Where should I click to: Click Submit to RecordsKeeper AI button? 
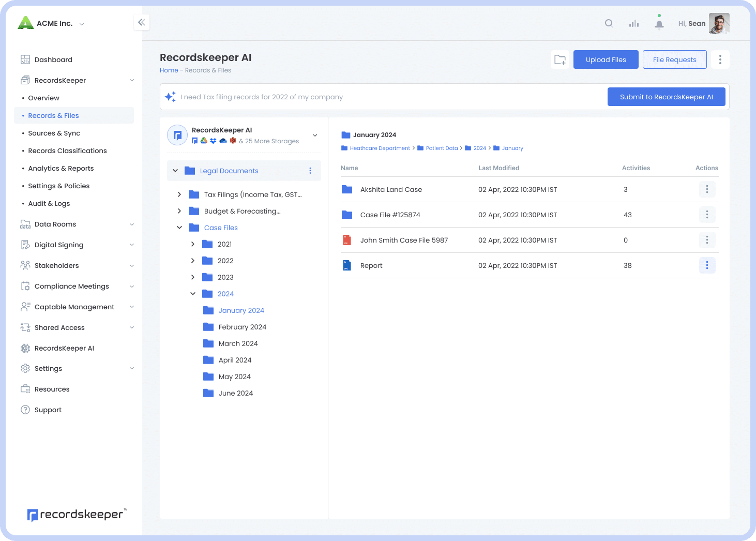[667, 97]
